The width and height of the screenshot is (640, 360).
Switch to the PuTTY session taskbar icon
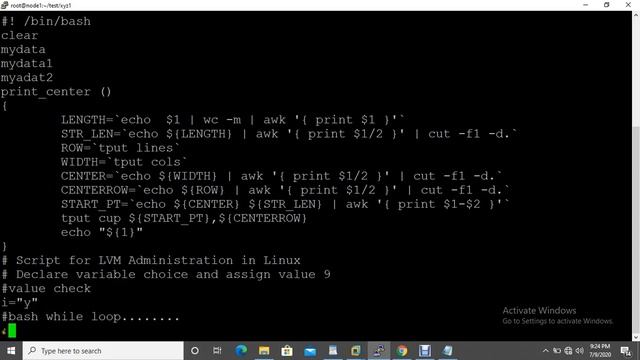point(379,351)
